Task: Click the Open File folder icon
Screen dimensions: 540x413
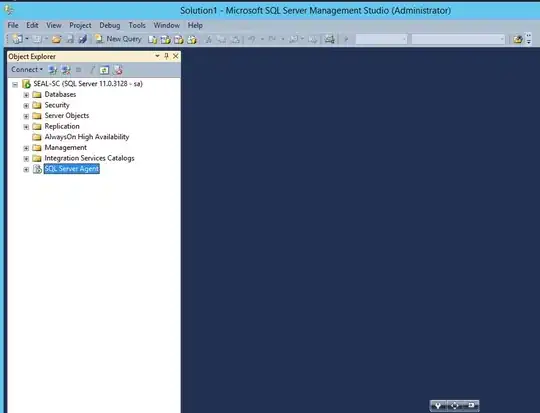Action: coord(57,39)
